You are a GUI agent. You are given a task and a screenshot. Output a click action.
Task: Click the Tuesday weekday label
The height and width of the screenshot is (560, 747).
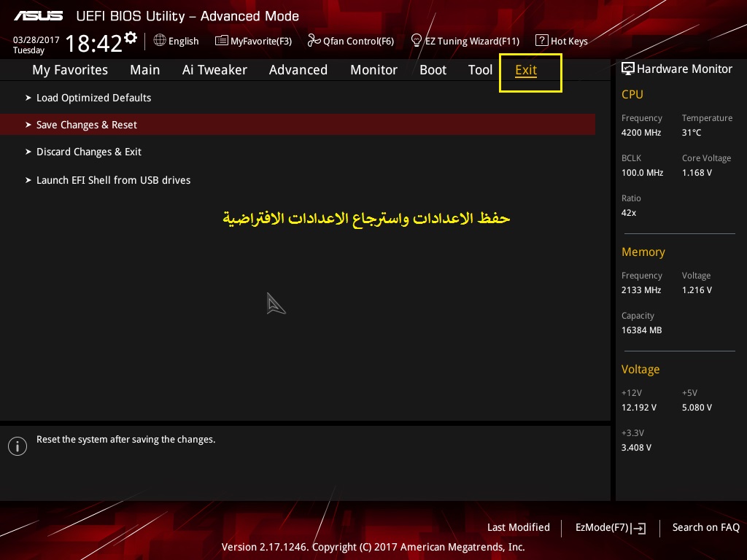[x=28, y=50]
